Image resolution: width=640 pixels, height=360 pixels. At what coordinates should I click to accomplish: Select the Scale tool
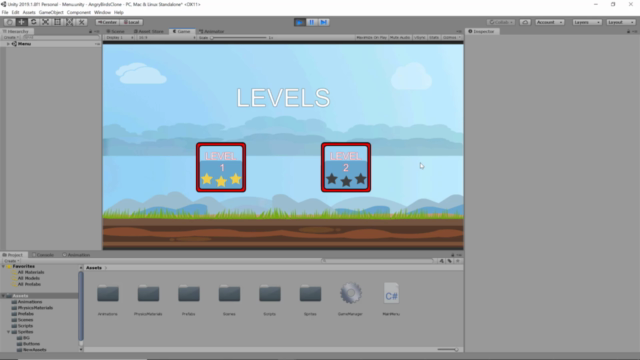click(x=45, y=22)
